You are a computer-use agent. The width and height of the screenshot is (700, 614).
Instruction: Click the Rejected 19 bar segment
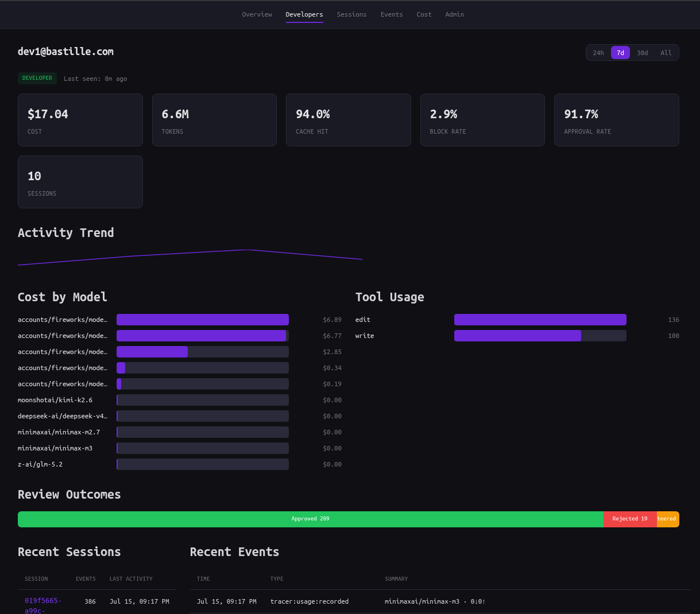point(630,519)
